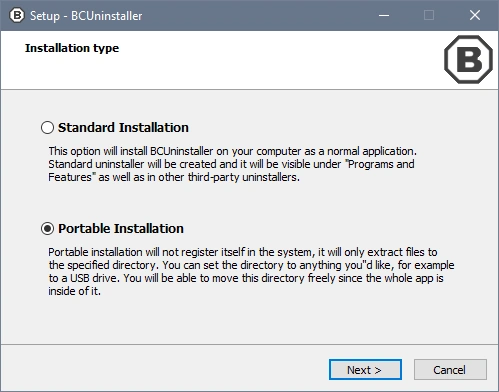Click text "This option will install BCUninstaller"
This screenshot has width=499, height=392.
click(131, 151)
